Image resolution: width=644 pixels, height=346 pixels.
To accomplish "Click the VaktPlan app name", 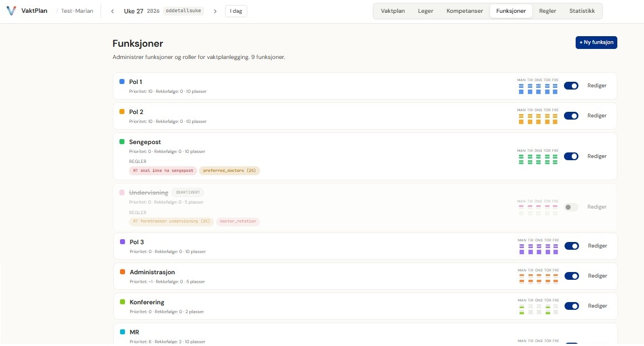I will [x=34, y=11].
